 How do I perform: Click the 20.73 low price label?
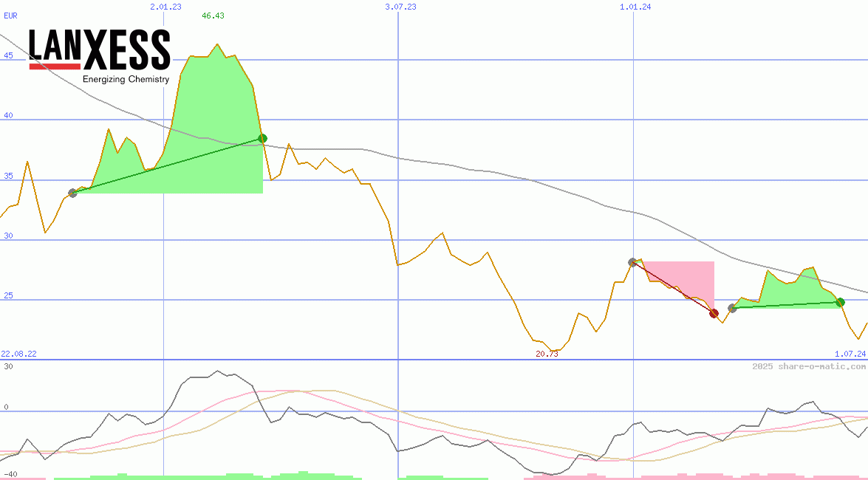pos(547,354)
